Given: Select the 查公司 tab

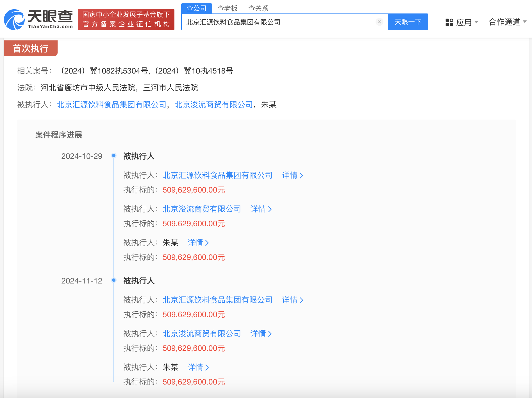Looking at the screenshot, I should 196,8.
